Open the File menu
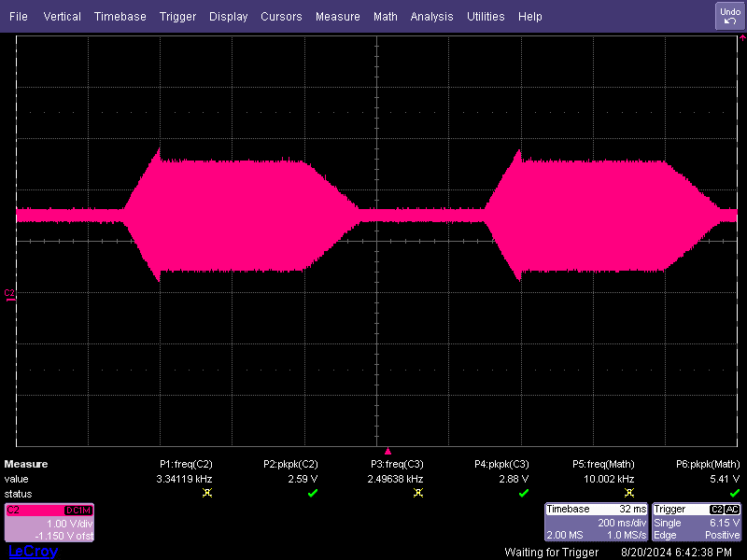Screen dimensions: 747x560 [19, 17]
